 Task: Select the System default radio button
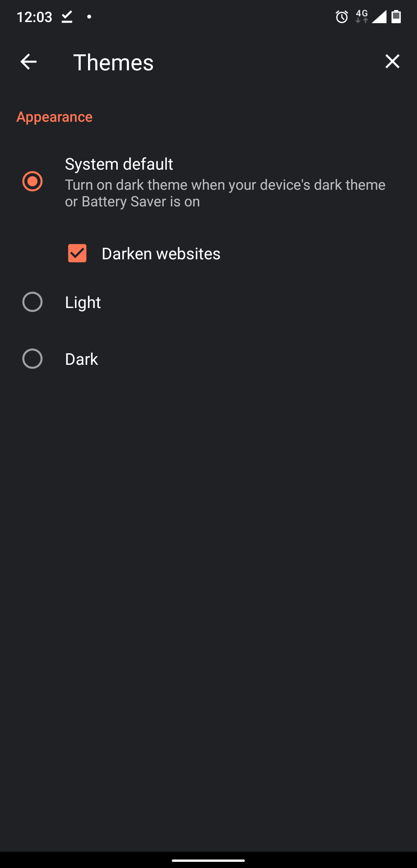click(x=32, y=181)
